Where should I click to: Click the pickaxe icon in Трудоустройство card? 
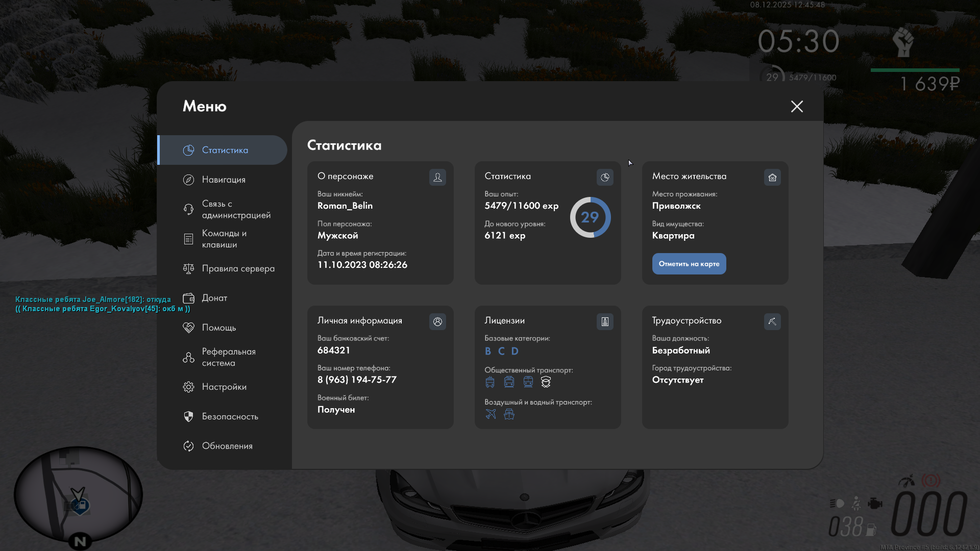point(772,321)
